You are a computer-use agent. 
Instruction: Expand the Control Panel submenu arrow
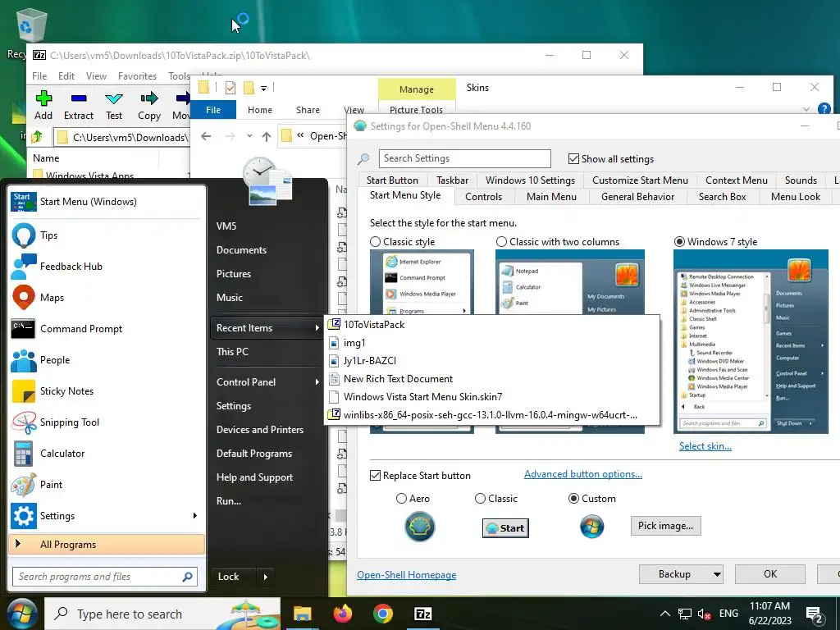(317, 382)
